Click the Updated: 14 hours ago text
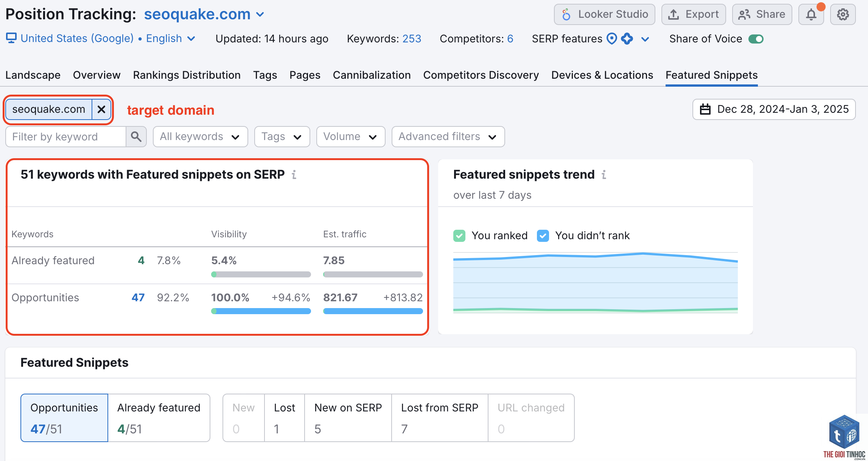Image resolution: width=868 pixels, height=461 pixels. (x=272, y=39)
